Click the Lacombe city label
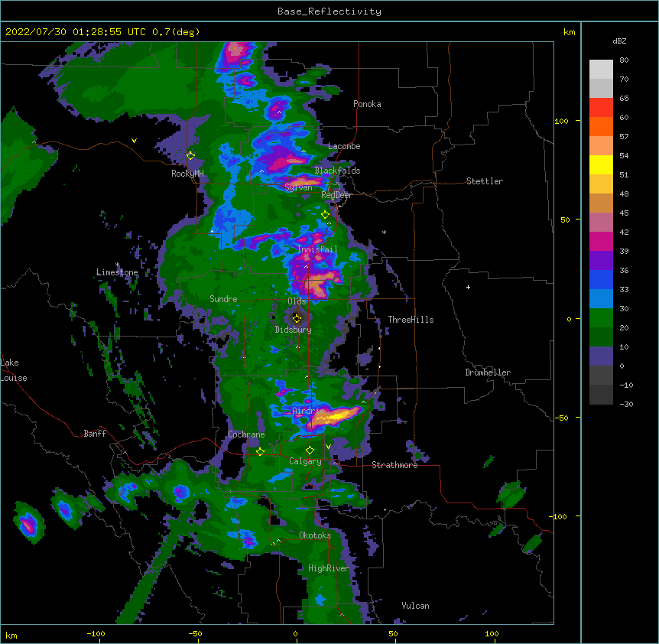Image resolution: width=659 pixels, height=644 pixels. [x=344, y=146]
